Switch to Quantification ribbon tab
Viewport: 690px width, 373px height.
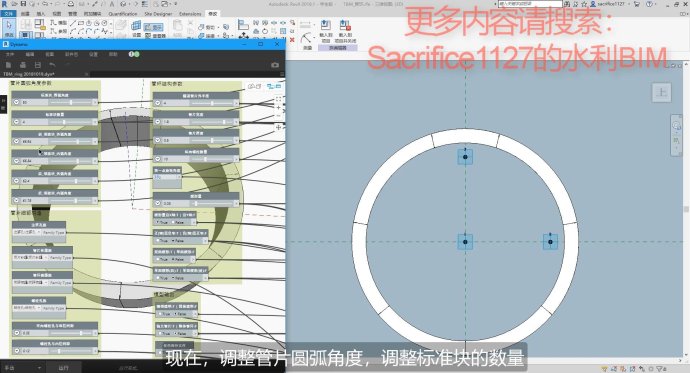pos(123,14)
